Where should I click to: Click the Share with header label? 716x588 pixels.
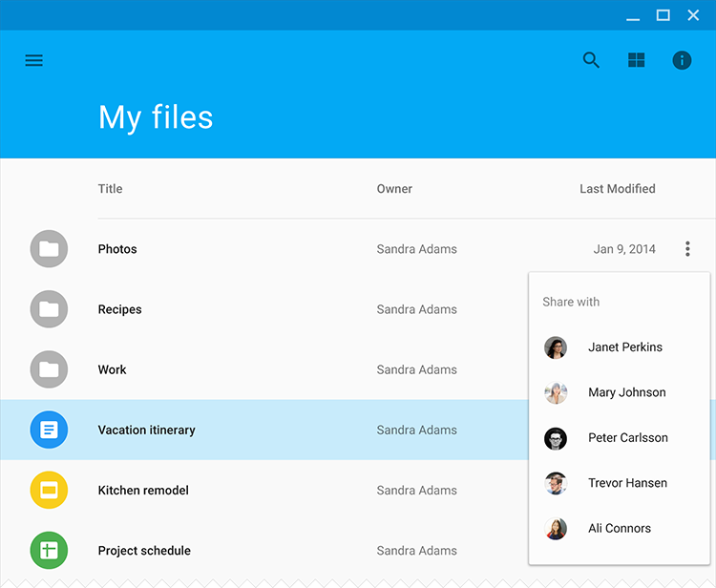click(x=571, y=302)
